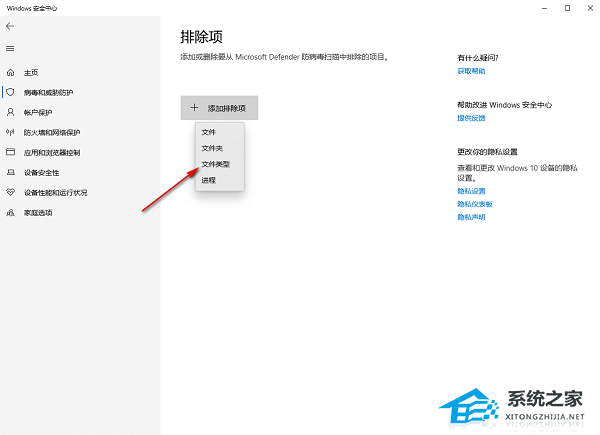
Task: Open 设备安全性 in the sidebar
Action: point(41,173)
